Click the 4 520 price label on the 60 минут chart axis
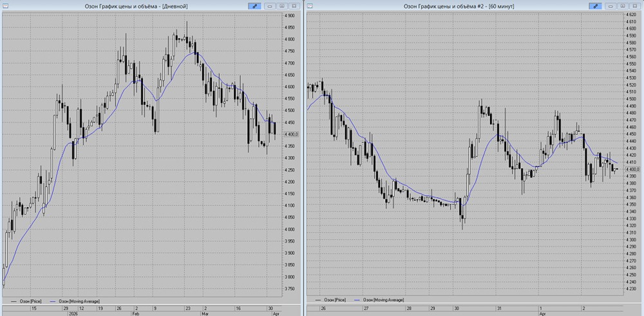644x316 pixels. [631, 84]
